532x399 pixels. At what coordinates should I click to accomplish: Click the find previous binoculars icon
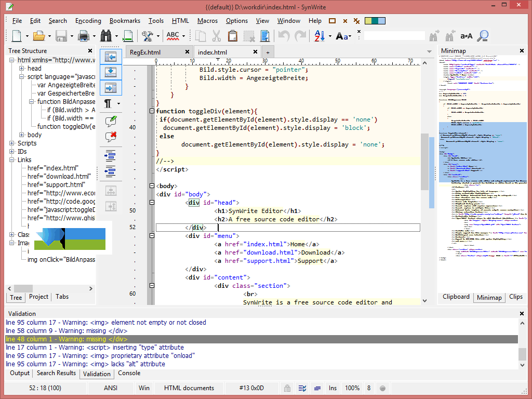click(450, 36)
